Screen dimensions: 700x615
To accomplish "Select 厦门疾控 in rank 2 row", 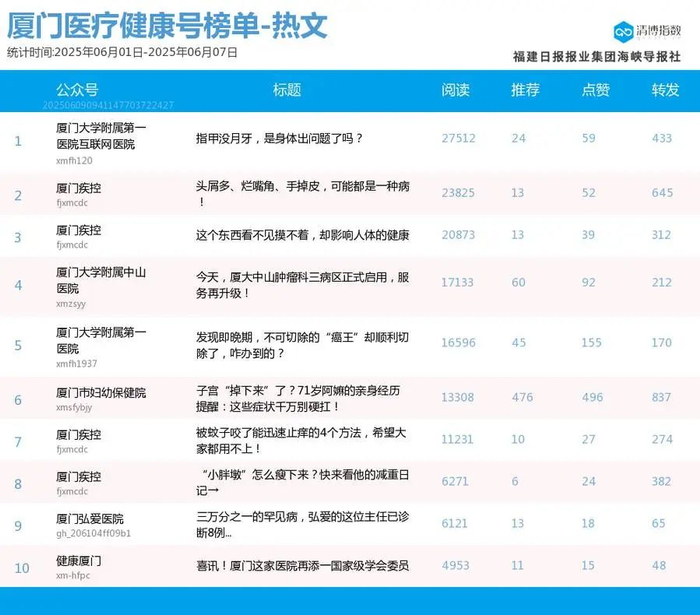I will pyautogui.click(x=79, y=188).
